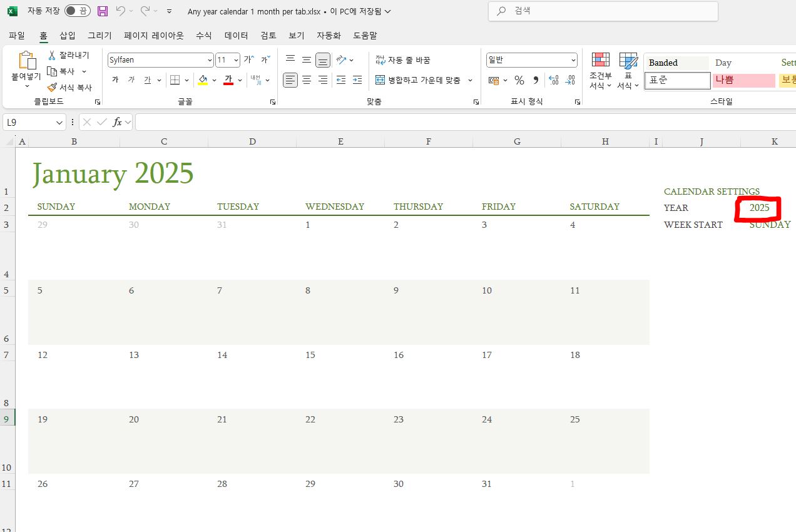796x532 pixels.
Task: Click the top align icon
Action: click(x=290, y=60)
